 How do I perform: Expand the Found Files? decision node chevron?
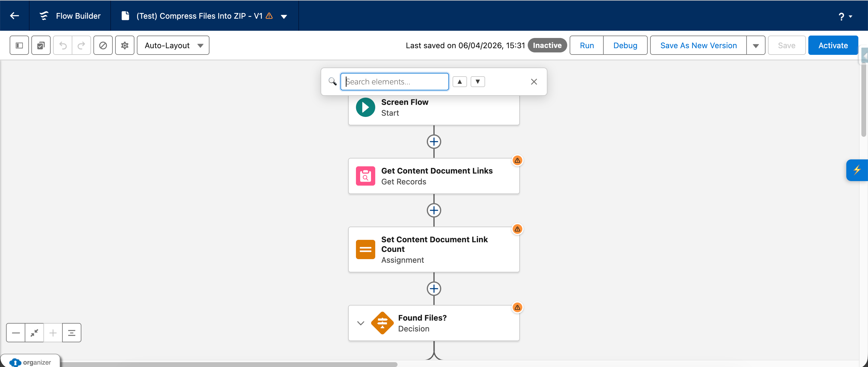tap(360, 323)
